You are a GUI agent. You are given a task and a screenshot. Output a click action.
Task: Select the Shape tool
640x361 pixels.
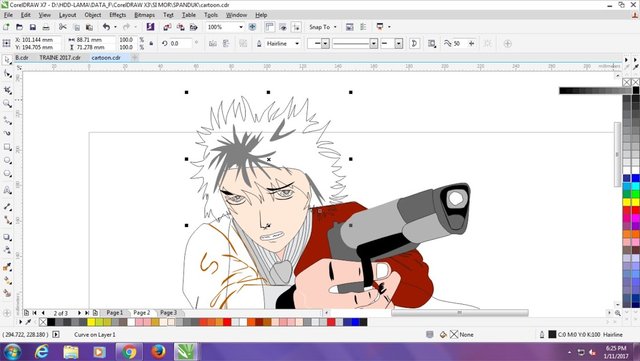7,74
